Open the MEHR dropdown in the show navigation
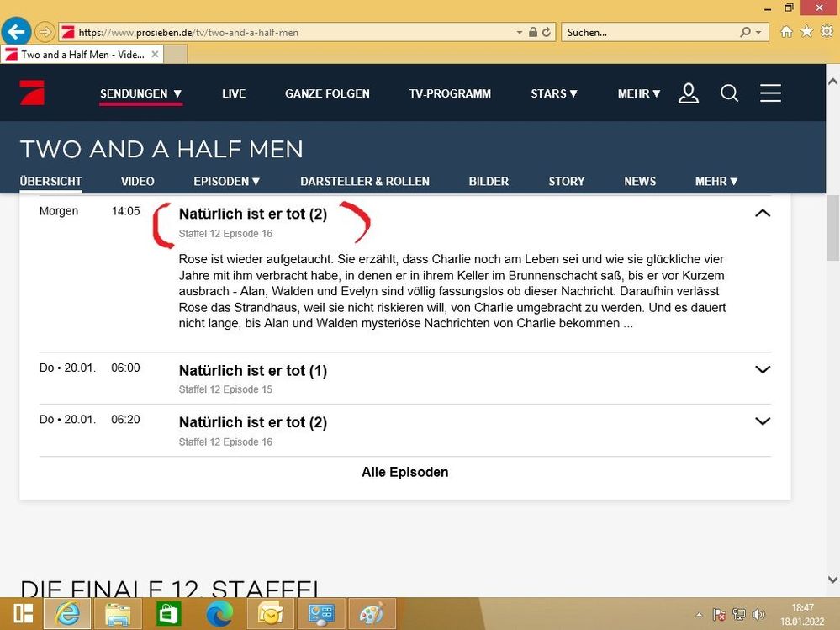 (716, 181)
